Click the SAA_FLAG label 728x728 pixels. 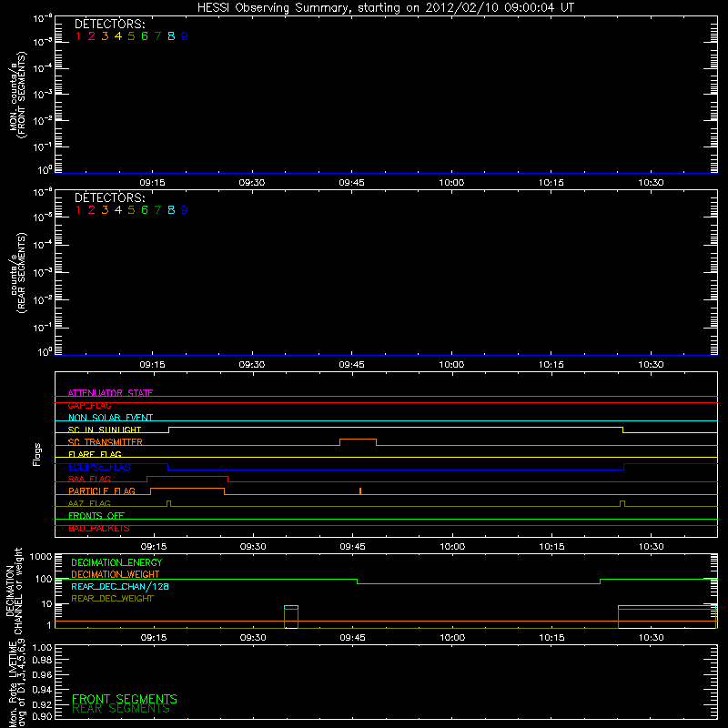89,479
